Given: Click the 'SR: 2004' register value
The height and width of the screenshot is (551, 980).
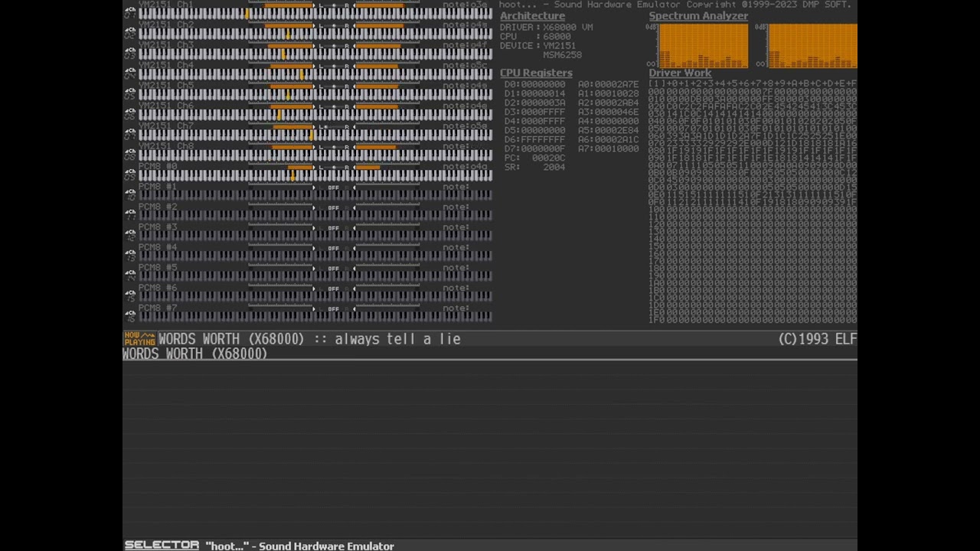Looking at the screenshot, I should tap(534, 167).
